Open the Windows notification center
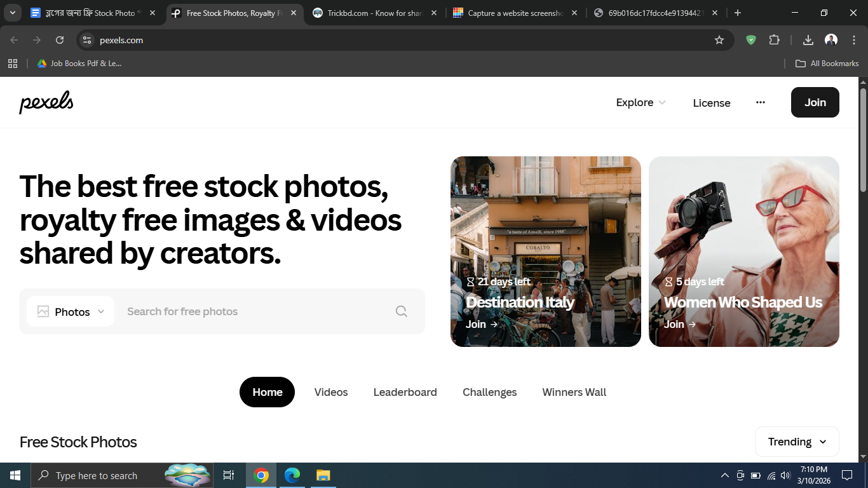This screenshot has width=868, height=488. coord(846,475)
